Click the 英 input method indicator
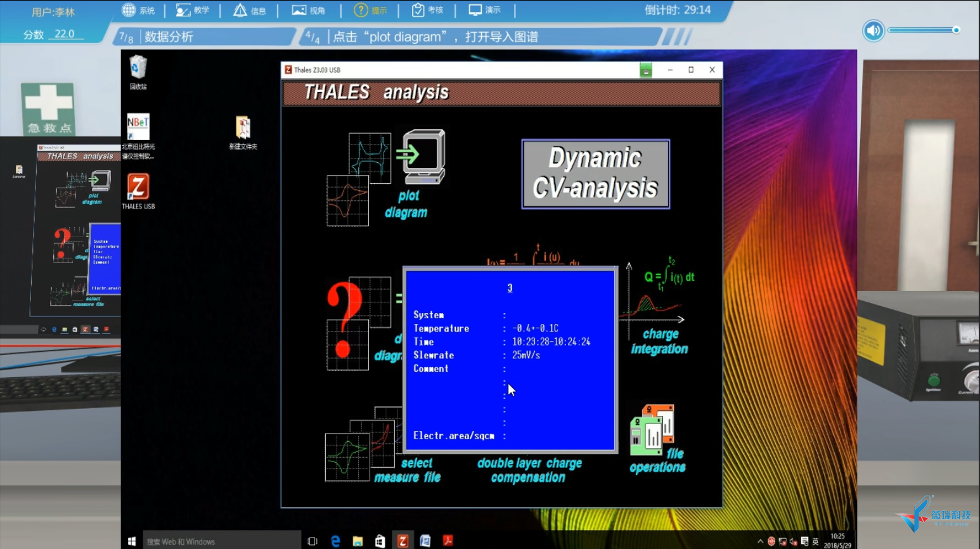 coord(815,541)
